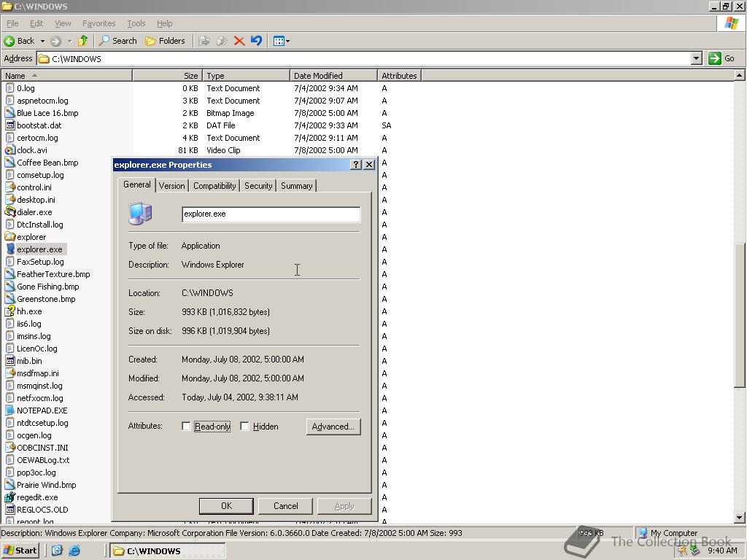This screenshot has width=747, height=560.
Task: Click Cancel in Properties dialog
Action: (285, 506)
